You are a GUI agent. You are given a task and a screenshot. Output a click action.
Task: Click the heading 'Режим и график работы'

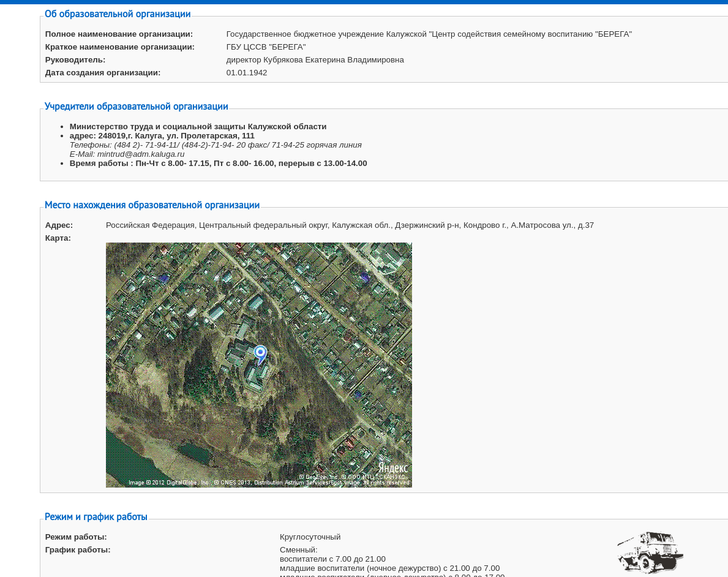pos(96,516)
